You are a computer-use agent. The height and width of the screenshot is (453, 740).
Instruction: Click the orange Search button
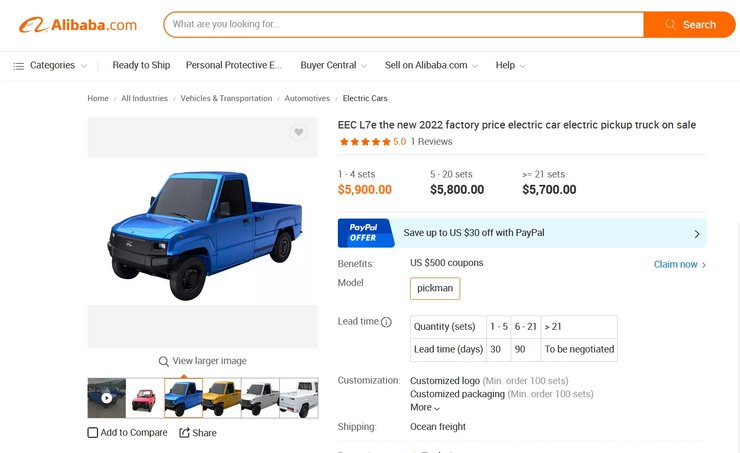coord(689,24)
